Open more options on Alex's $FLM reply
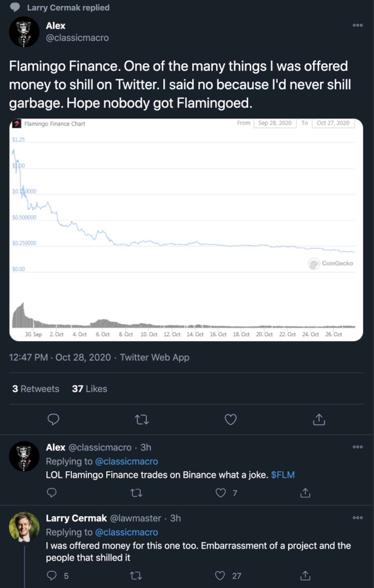374x588 pixels. 358,447
